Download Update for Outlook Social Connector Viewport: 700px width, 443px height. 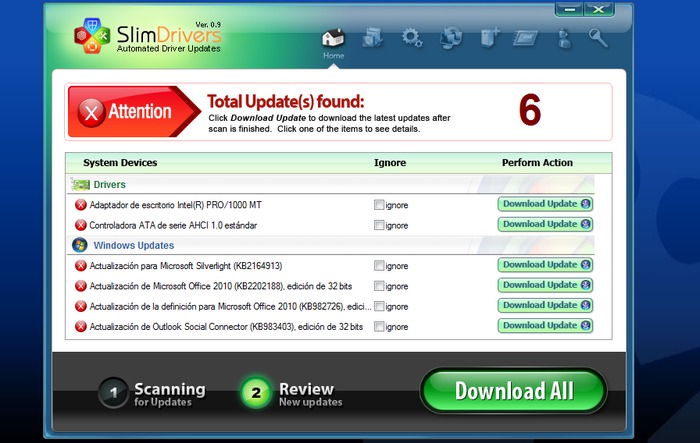(x=546, y=326)
